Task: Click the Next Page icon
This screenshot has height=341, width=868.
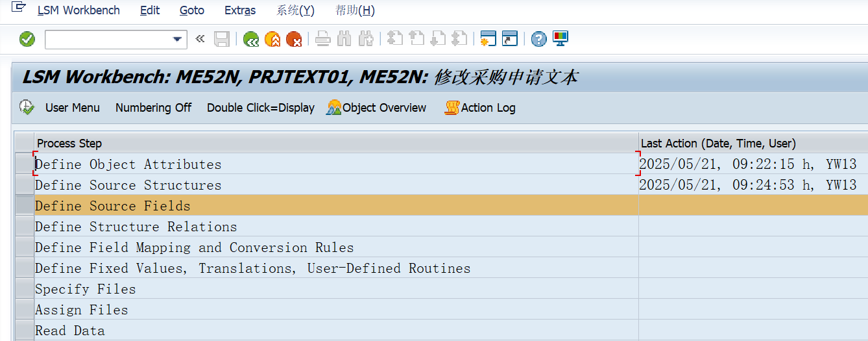Action: click(x=438, y=39)
